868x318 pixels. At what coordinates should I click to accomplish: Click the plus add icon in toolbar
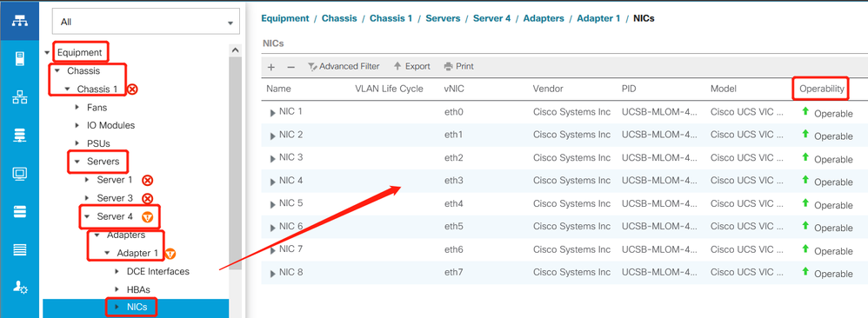pyautogui.click(x=271, y=67)
